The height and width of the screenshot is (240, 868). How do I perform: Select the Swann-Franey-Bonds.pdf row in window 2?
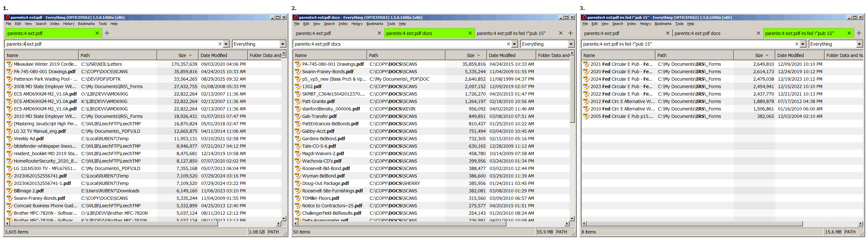pos(431,72)
